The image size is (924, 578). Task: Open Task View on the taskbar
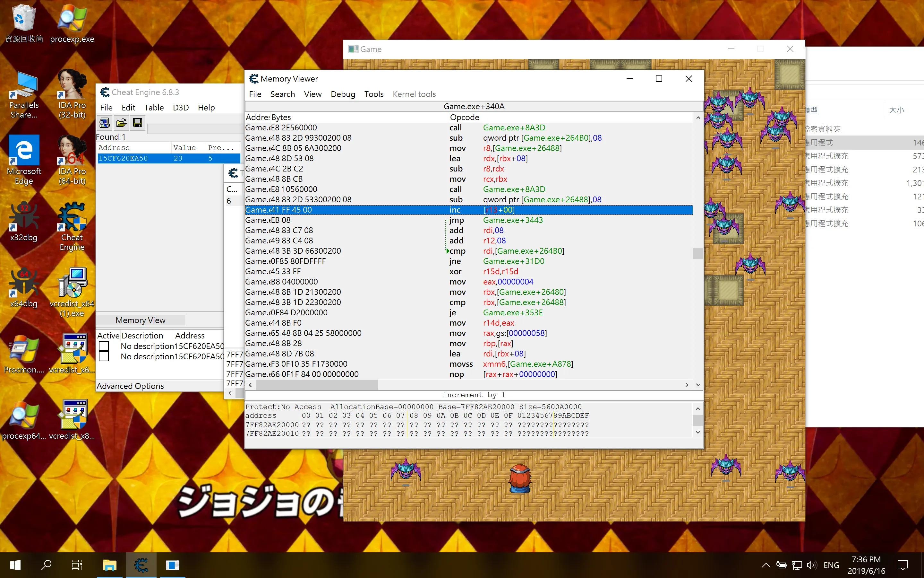tap(77, 565)
